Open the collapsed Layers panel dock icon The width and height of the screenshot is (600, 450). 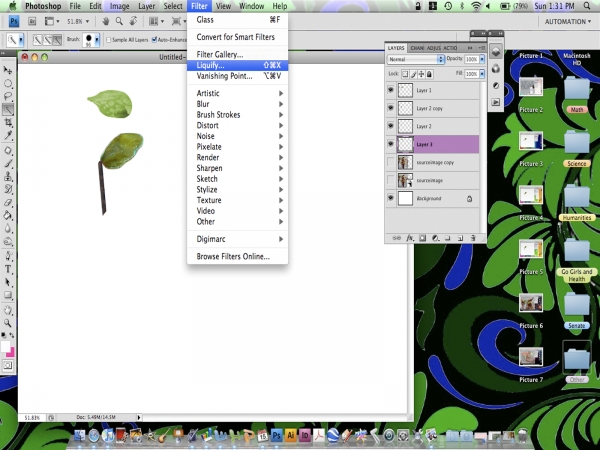pyautogui.click(x=496, y=51)
